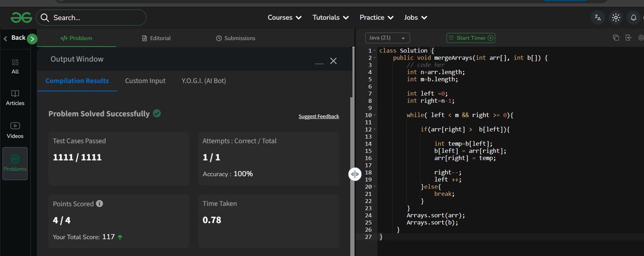
Task: Click the Suggest Feedback link
Action: 319,116
